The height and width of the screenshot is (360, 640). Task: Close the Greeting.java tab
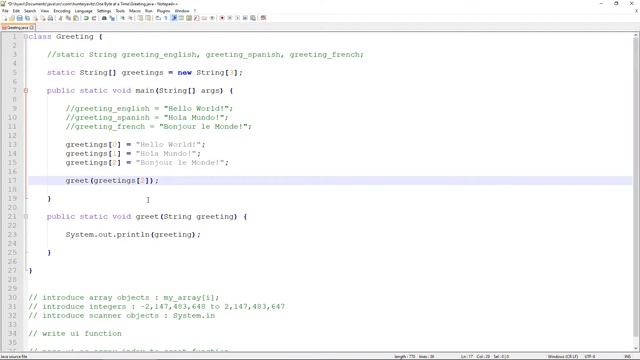tap(32, 28)
